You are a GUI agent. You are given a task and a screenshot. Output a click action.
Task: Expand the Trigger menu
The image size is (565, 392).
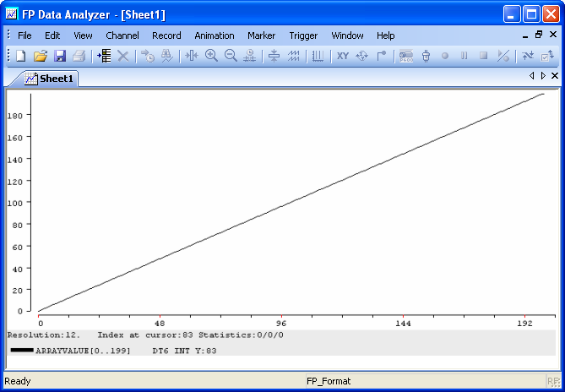click(303, 35)
